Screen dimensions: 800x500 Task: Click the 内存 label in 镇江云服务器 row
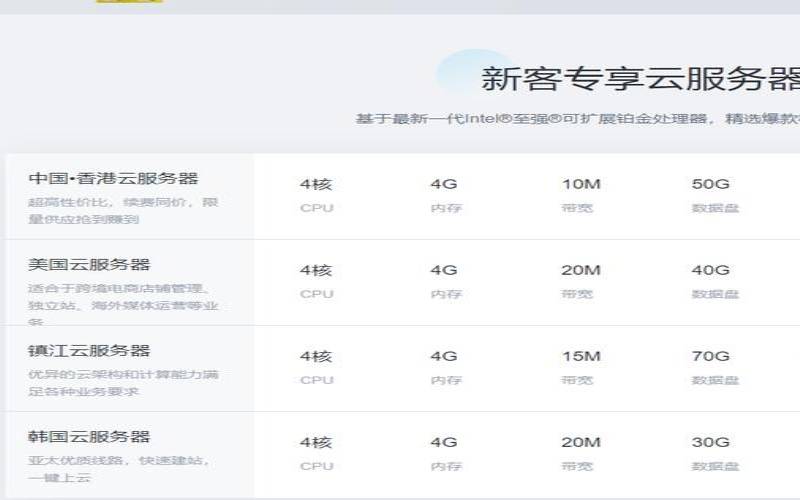[x=446, y=381]
